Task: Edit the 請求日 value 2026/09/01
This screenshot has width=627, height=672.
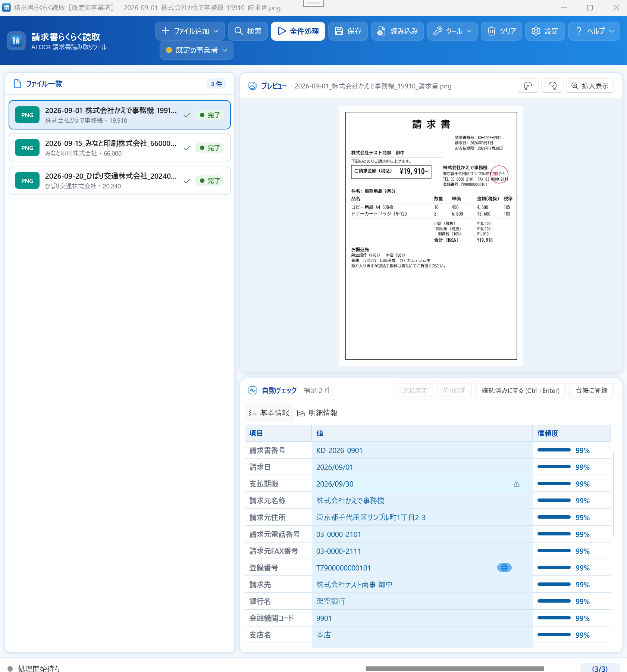Action: pyautogui.click(x=422, y=467)
